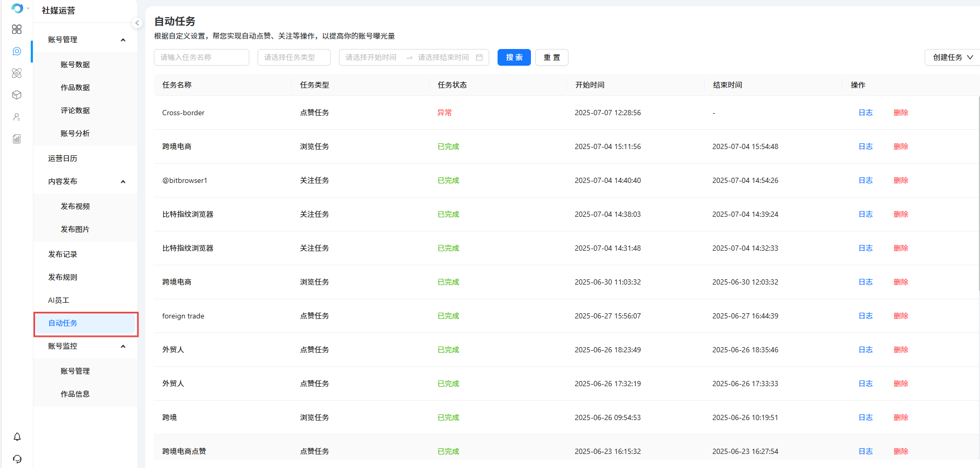
Task: View 日志 for the foreign trade task
Action: tap(865, 316)
